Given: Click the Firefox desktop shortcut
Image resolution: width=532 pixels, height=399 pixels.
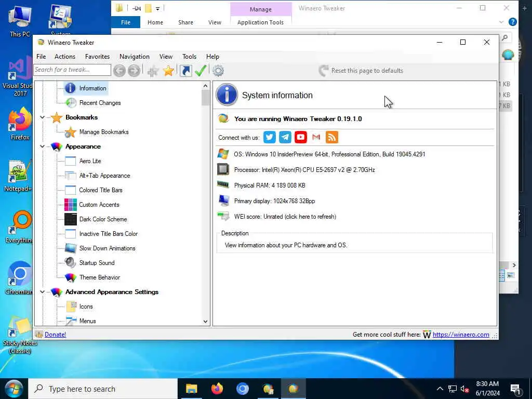Looking at the screenshot, I should 20,124.
